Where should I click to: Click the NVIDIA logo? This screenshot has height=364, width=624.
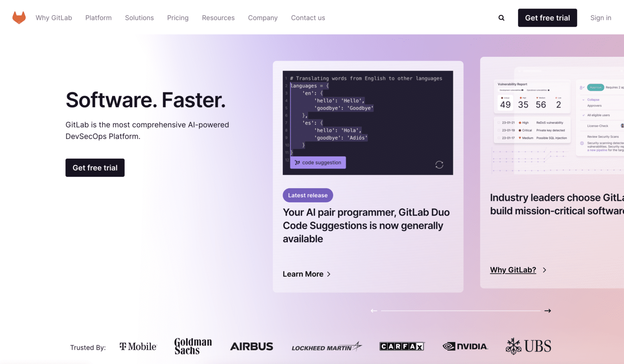(x=465, y=347)
